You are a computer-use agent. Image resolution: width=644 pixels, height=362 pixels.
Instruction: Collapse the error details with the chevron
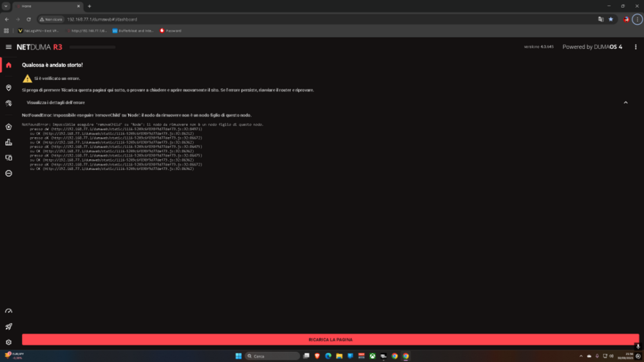pos(625,102)
